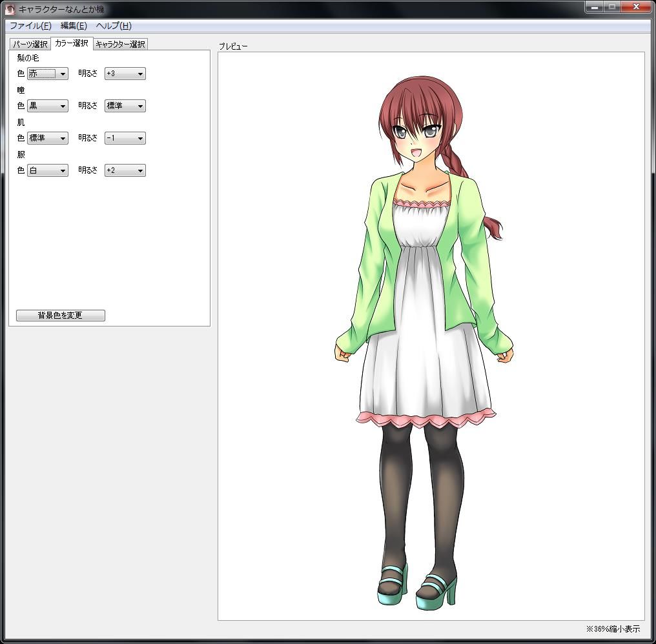Maximize the application window

[x=612, y=6]
